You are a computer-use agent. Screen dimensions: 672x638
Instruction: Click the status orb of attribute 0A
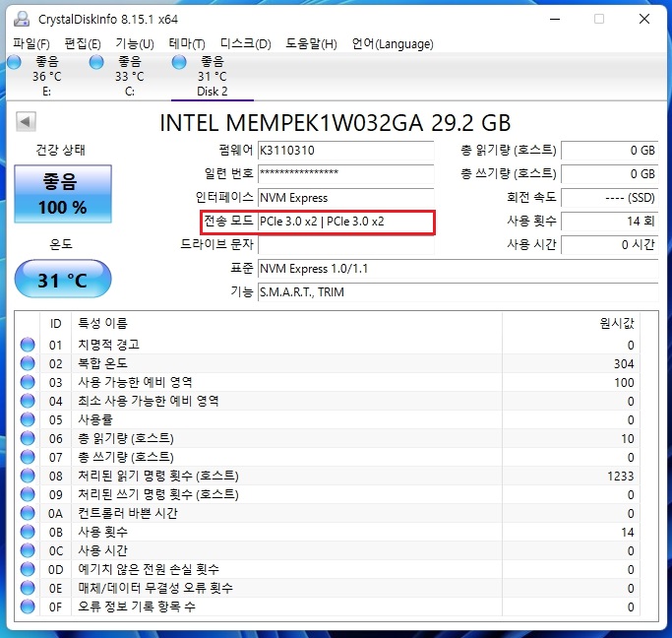pyautogui.click(x=28, y=513)
